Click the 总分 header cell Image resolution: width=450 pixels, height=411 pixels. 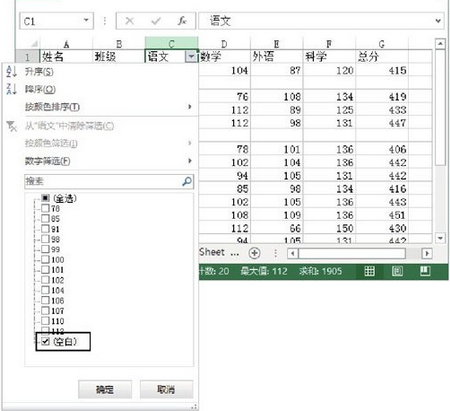(x=382, y=56)
